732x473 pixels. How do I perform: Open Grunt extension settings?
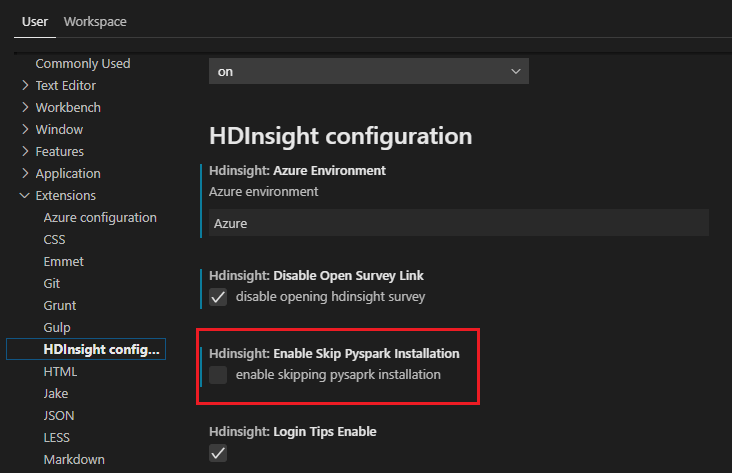point(60,305)
